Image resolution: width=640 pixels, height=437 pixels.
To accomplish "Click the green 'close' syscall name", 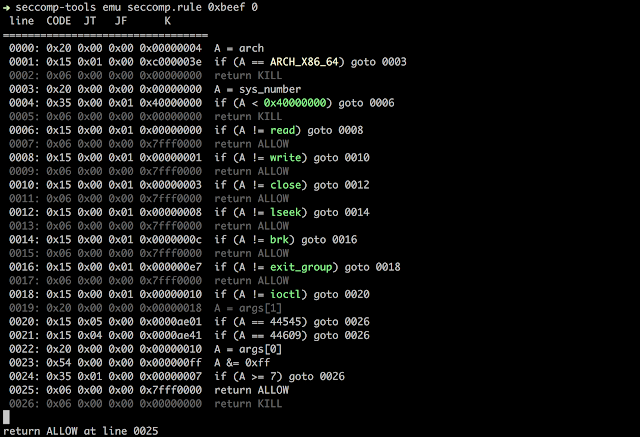I will [285, 185].
